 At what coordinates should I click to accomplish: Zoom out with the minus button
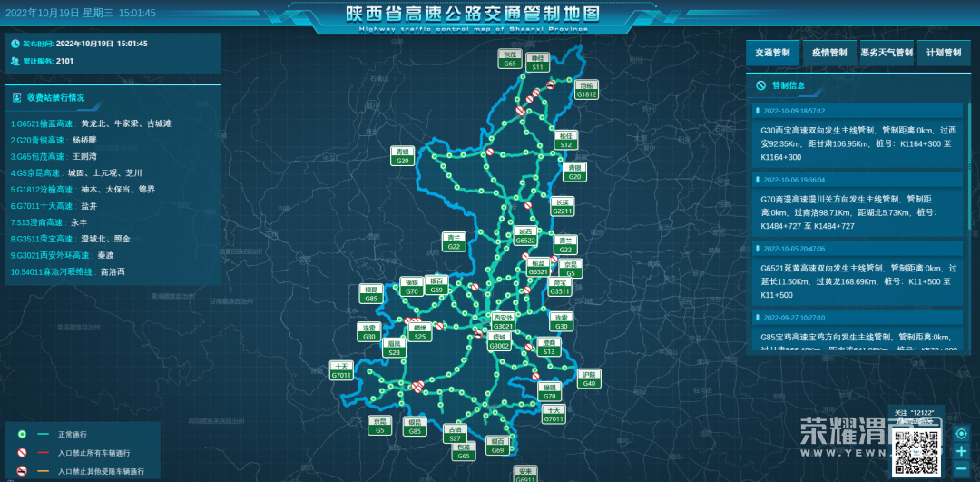coord(961,468)
